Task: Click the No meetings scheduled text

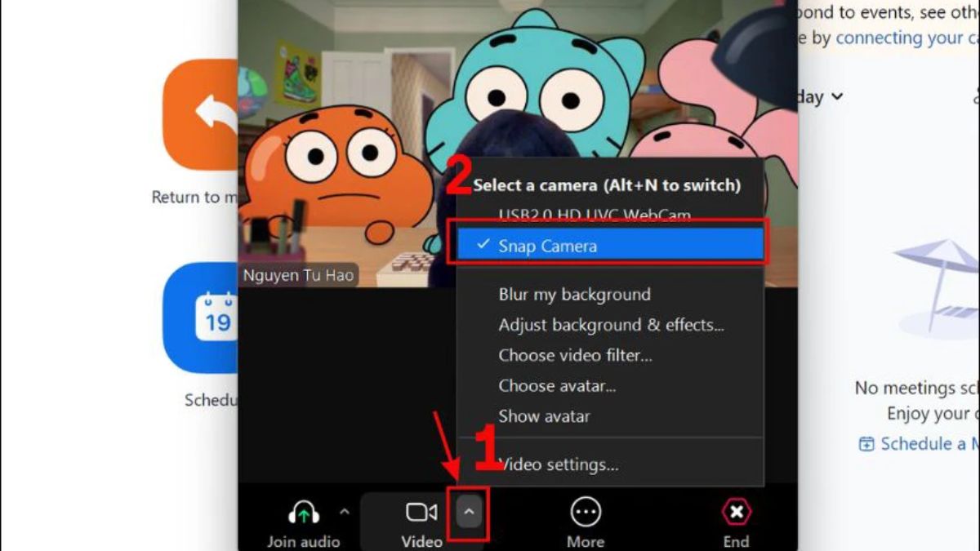Action: (x=916, y=388)
